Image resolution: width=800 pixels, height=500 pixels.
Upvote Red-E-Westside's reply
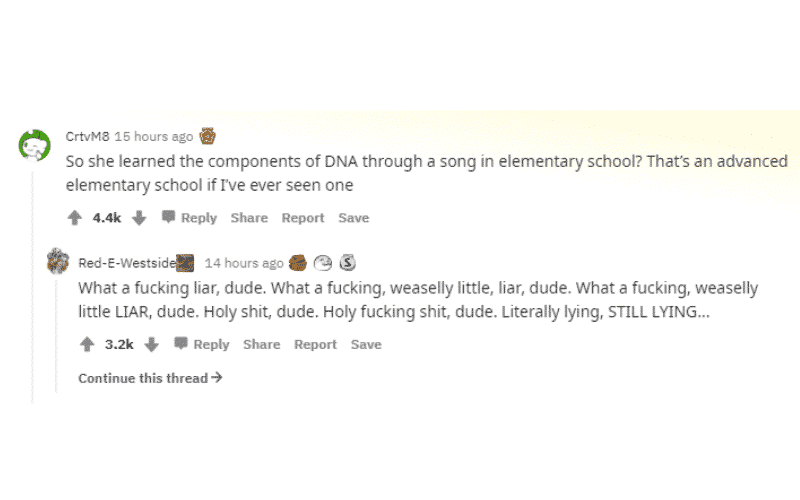pyautogui.click(x=87, y=344)
